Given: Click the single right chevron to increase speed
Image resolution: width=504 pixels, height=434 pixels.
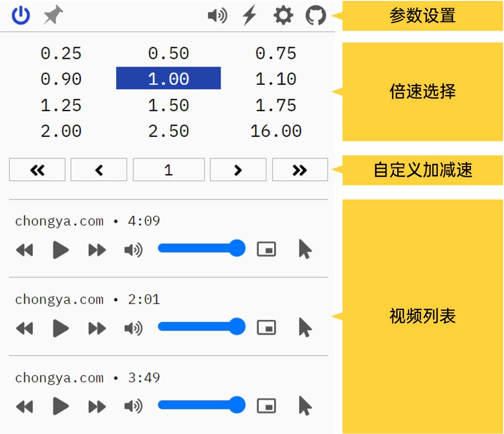Looking at the screenshot, I should (238, 170).
